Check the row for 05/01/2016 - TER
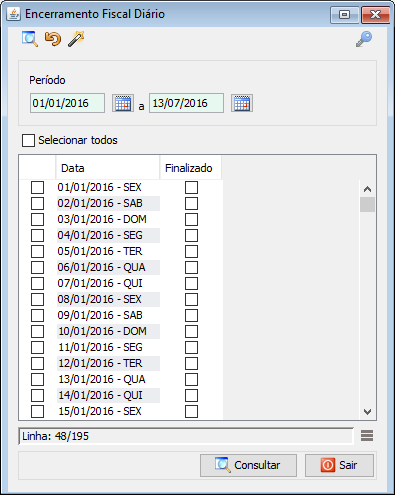395x495 pixels. (37, 251)
